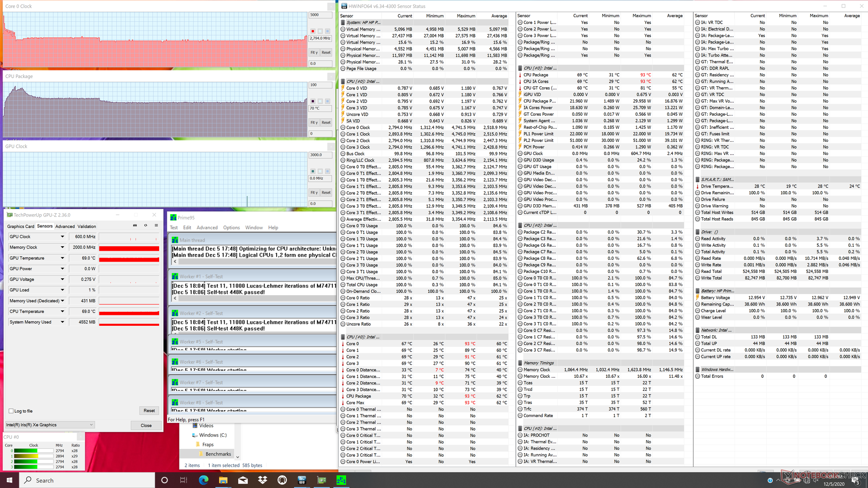Open GPU-Z hamburger menu icon
Viewport: 868px width, 488px height.
tap(156, 225)
